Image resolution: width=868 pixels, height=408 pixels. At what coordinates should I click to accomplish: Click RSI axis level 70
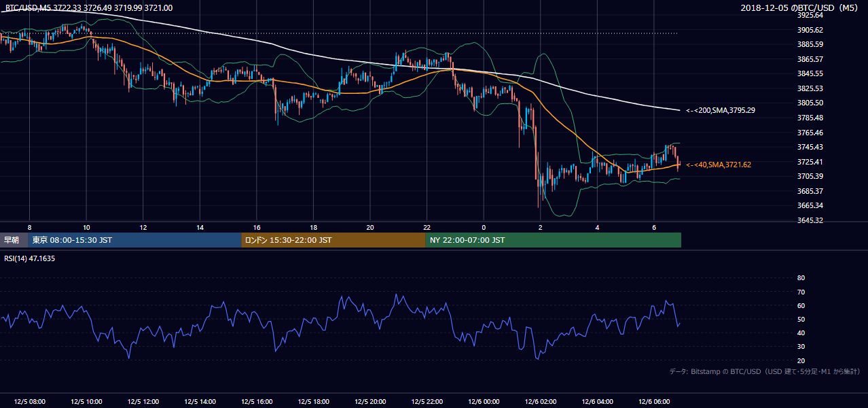801,292
